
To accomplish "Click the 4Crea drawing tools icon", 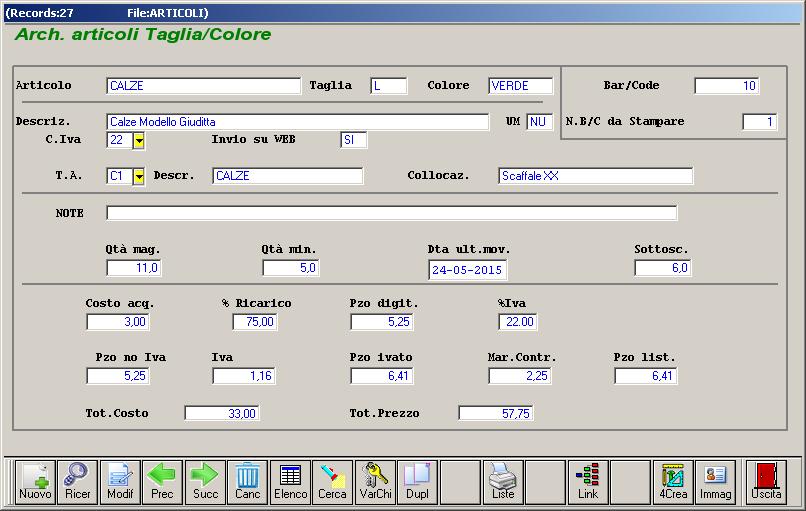I will pyautogui.click(x=673, y=482).
